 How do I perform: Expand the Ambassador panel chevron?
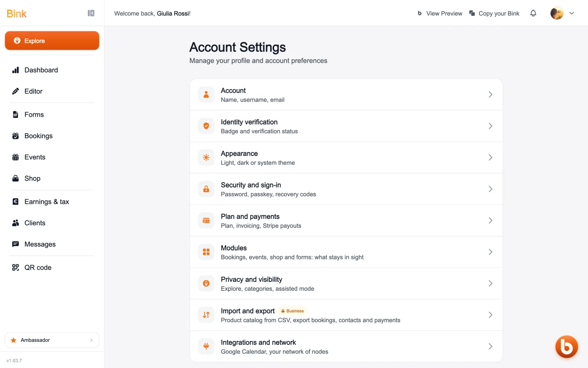92,340
